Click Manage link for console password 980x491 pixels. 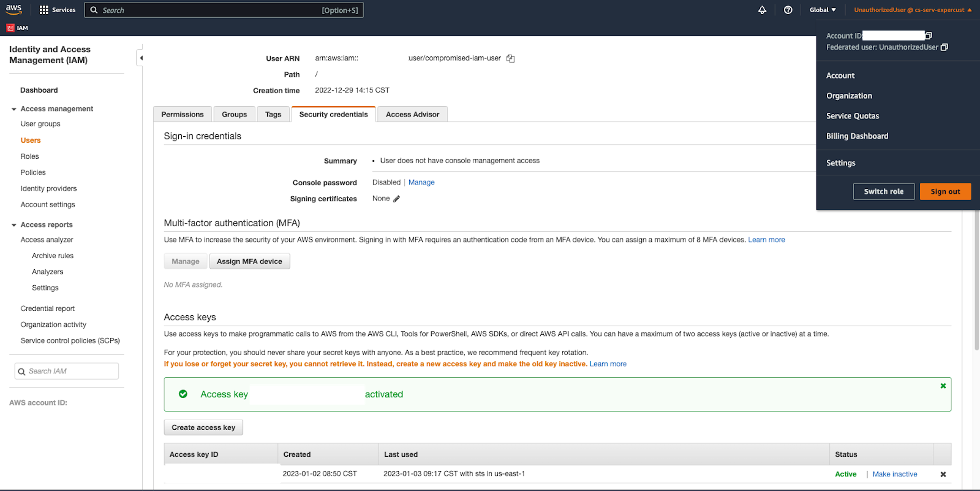[421, 182]
